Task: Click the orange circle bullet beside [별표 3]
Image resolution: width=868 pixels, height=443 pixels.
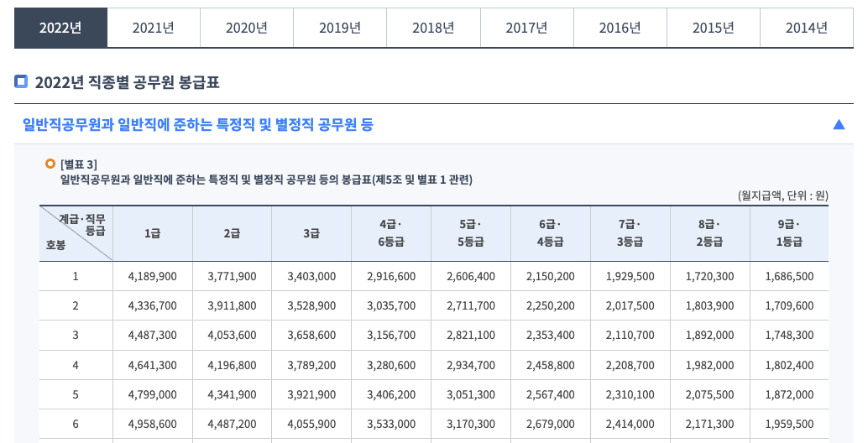Action: 50,164
